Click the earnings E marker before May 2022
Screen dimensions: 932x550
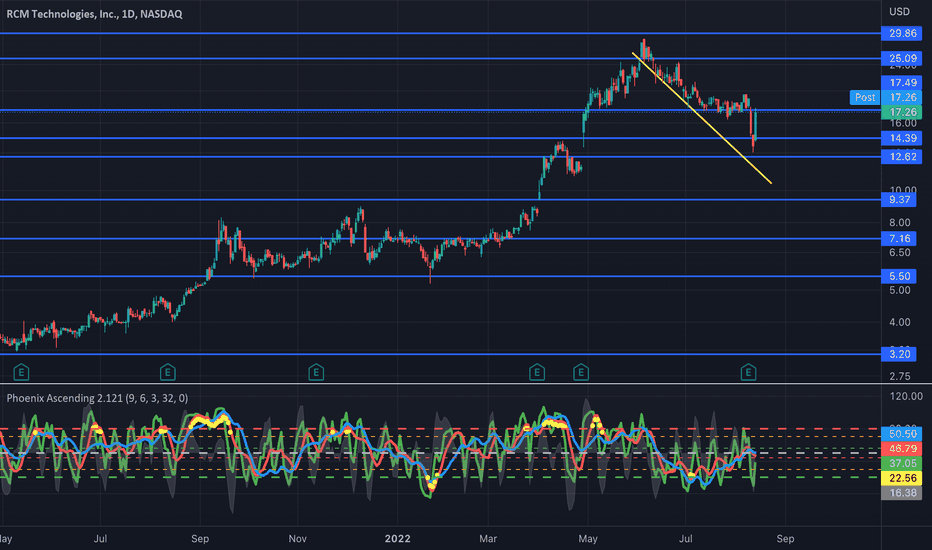coord(581,373)
